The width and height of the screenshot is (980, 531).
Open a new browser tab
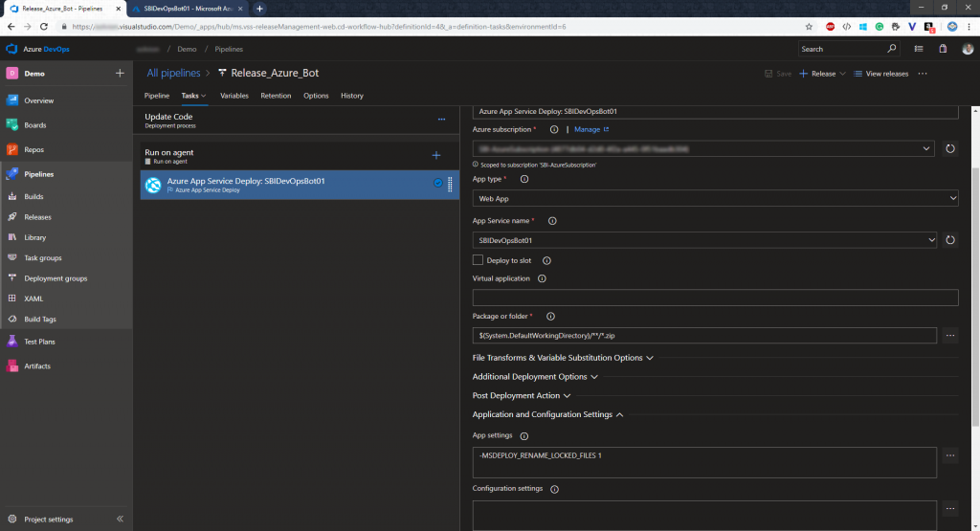[259, 9]
